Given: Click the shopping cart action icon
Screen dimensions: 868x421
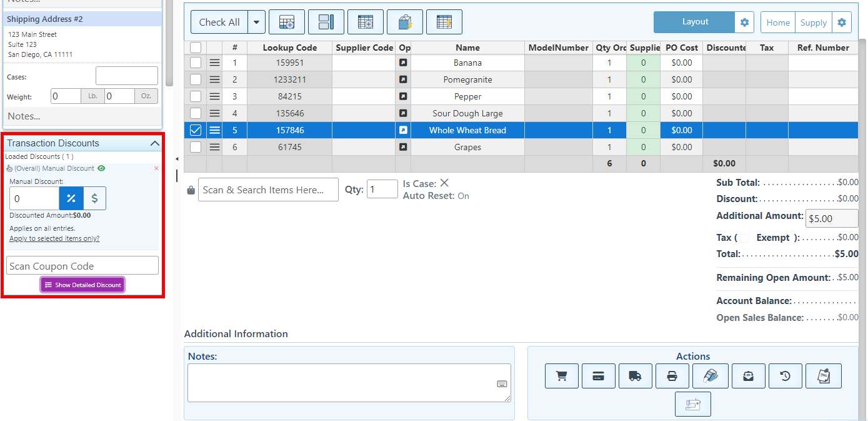Looking at the screenshot, I should click(561, 376).
